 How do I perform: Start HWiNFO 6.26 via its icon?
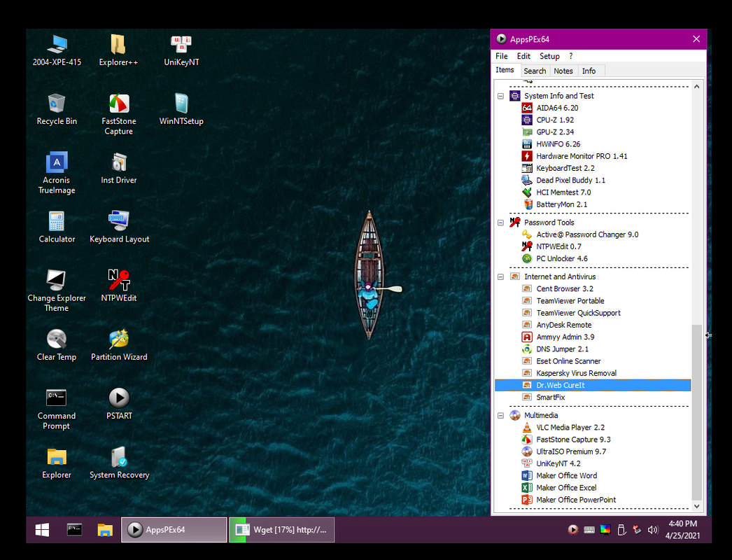pyautogui.click(x=526, y=144)
